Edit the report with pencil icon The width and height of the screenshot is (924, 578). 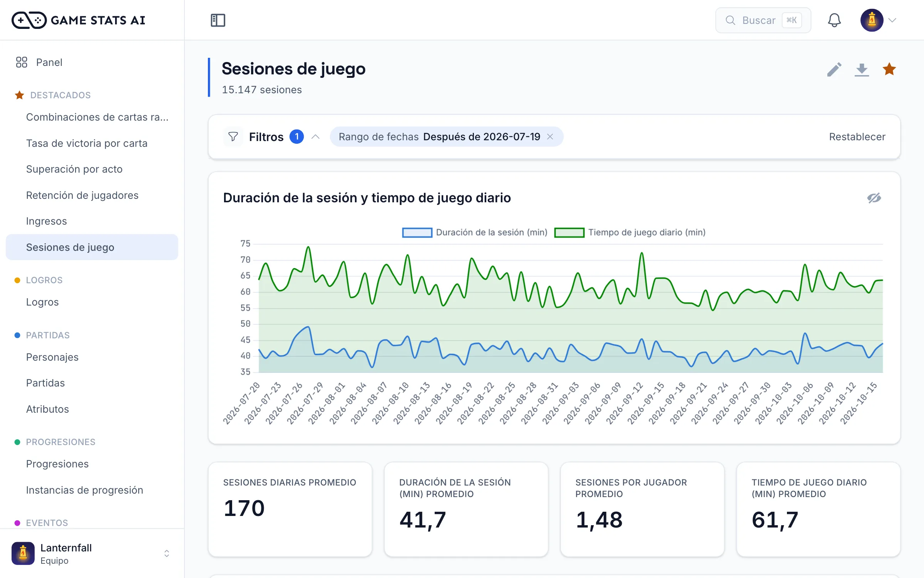[834, 69]
